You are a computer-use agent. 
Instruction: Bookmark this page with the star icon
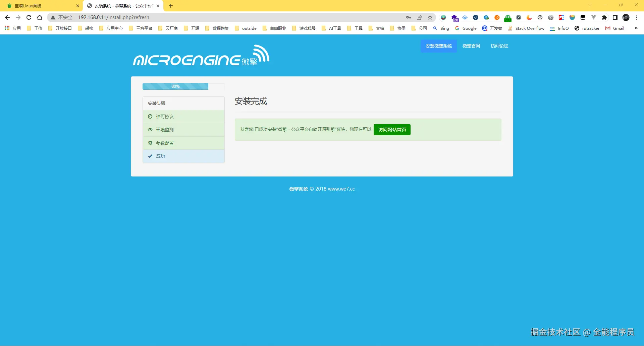[430, 17]
